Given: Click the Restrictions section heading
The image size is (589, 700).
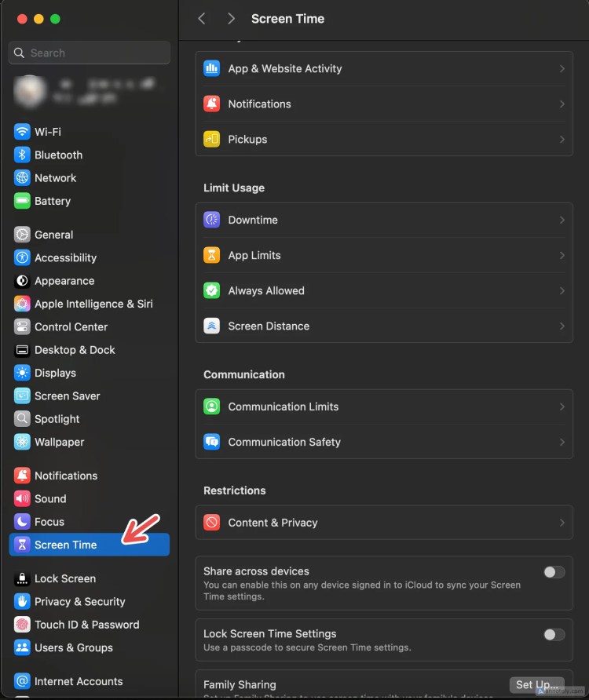Looking at the screenshot, I should point(235,490).
